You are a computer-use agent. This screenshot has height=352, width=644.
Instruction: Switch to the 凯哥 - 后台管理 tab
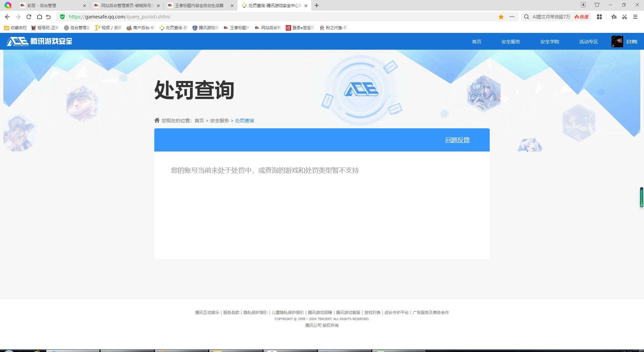50,5
